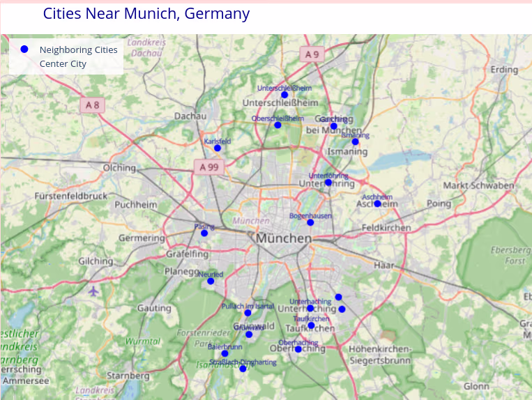This screenshot has height=400, width=532.
Task: Click the Starnberg map label
Action: (128, 376)
